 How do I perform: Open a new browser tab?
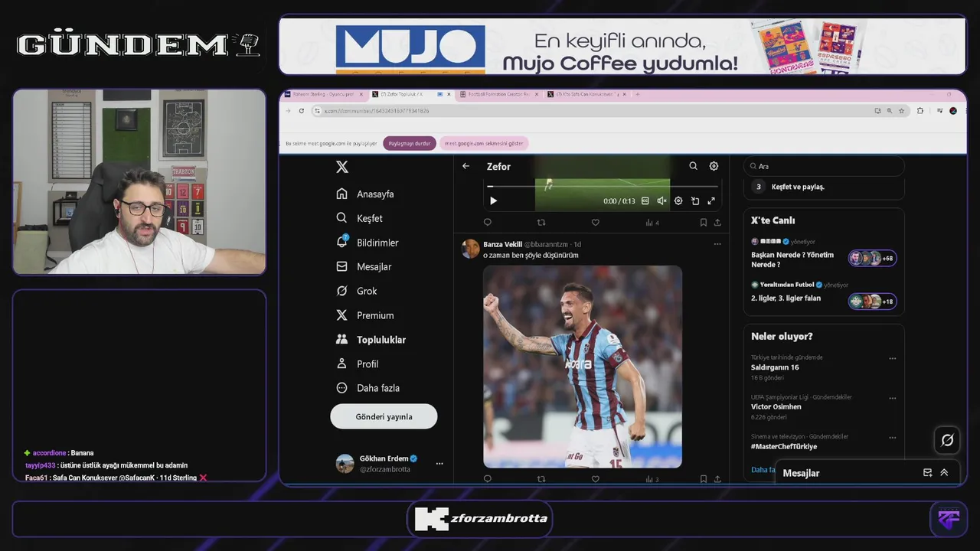(637, 94)
